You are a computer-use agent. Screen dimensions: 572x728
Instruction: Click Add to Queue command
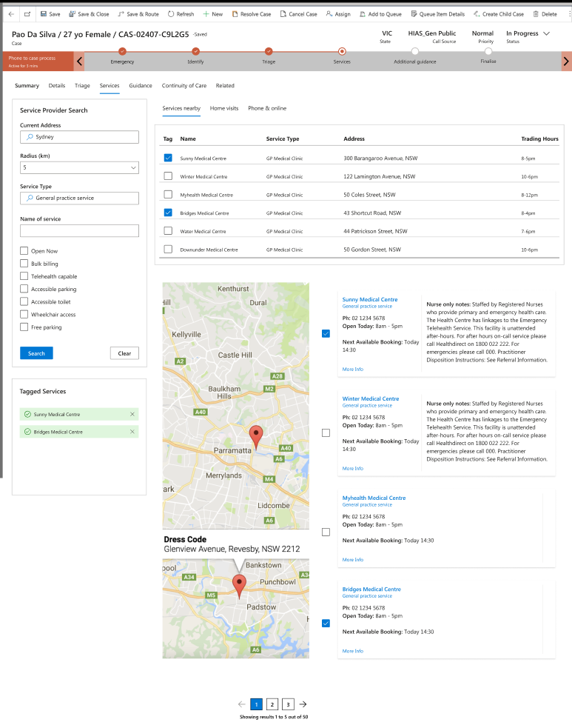[380, 14]
